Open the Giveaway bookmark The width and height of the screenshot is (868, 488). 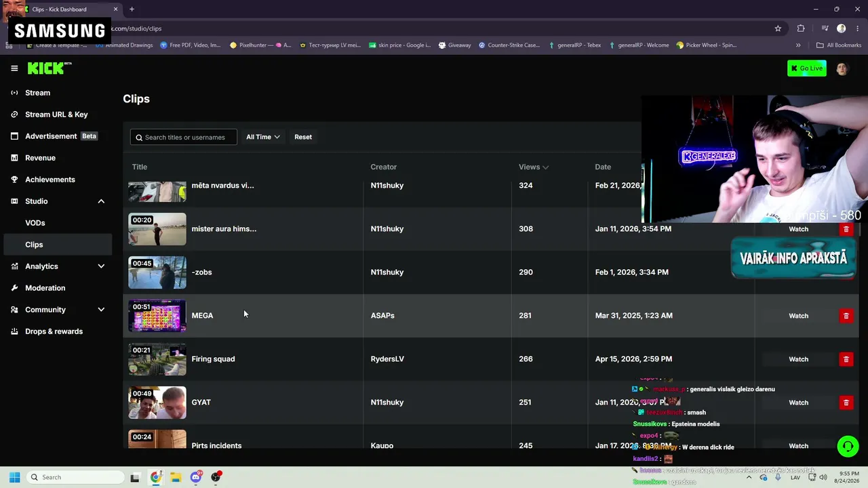tap(454, 45)
